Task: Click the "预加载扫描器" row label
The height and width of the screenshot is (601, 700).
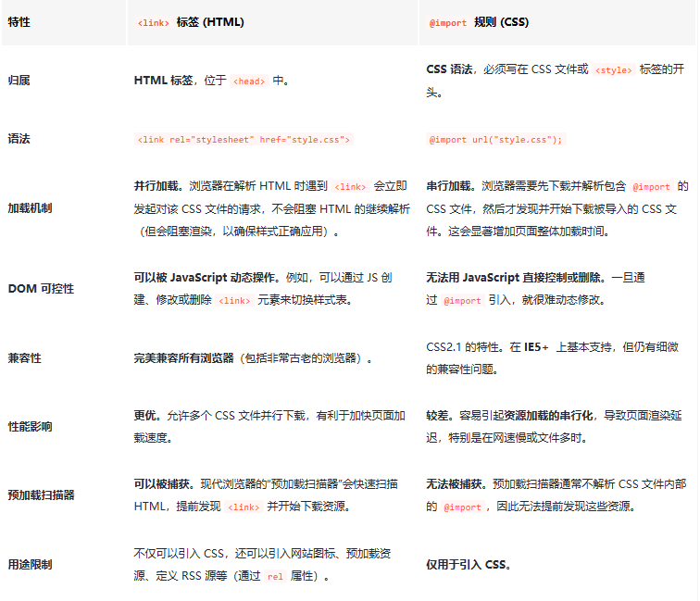Action: [41, 495]
